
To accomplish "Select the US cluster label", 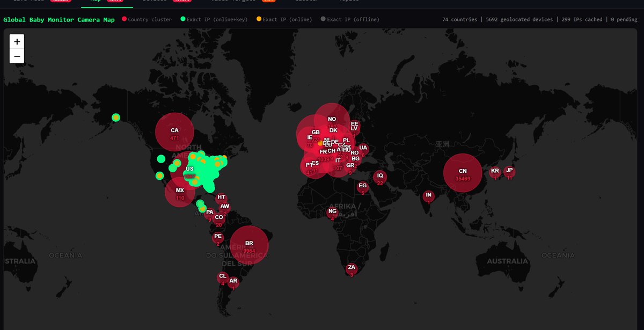I will (x=189, y=170).
